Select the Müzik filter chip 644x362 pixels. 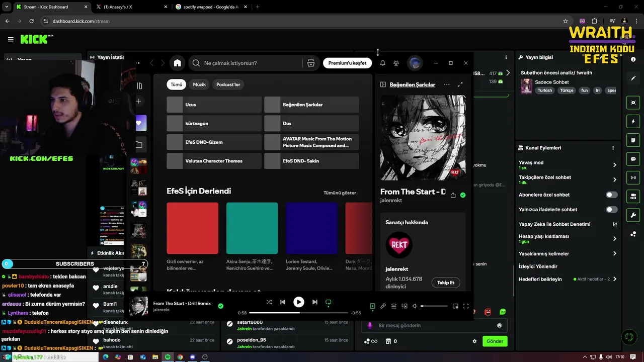point(199,84)
